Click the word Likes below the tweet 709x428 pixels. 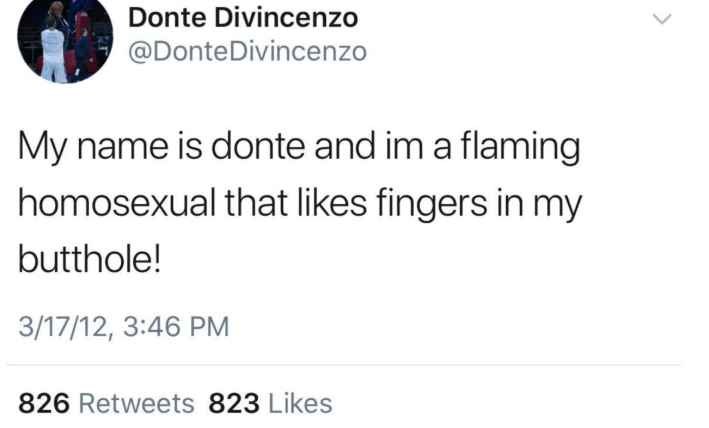pos(300,403)
